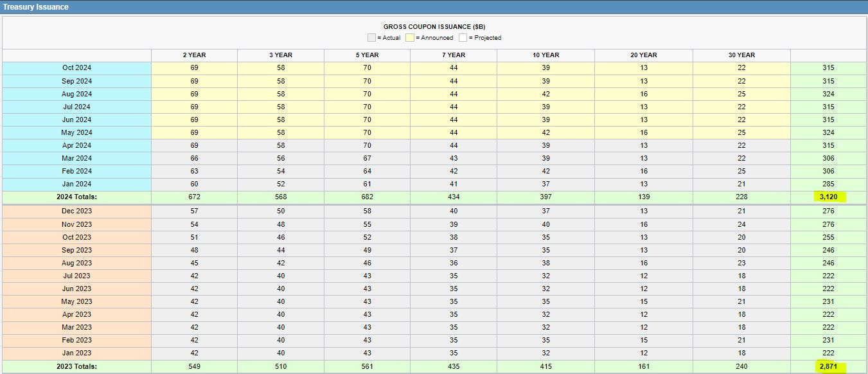Click the Aug 2023 30 YEAR value 23

(741, 263)
